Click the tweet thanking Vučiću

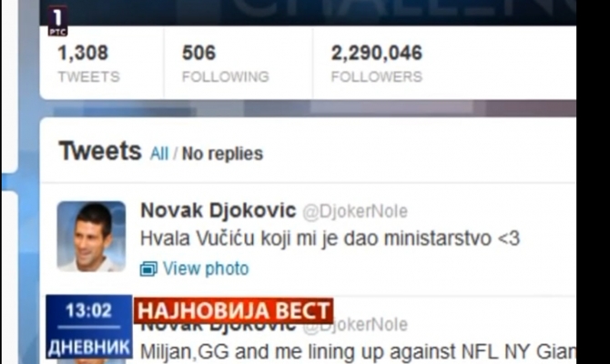[x=330, y=238]
